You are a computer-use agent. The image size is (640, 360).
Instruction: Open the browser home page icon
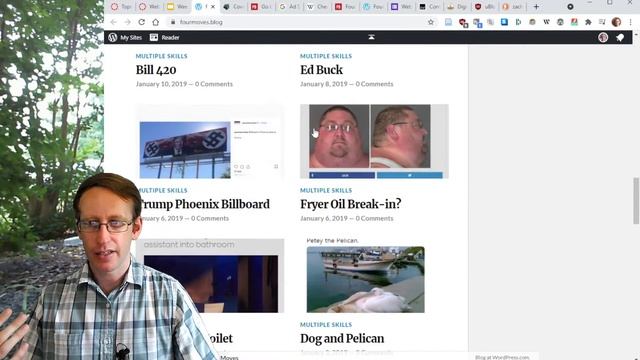click(156, 22)
